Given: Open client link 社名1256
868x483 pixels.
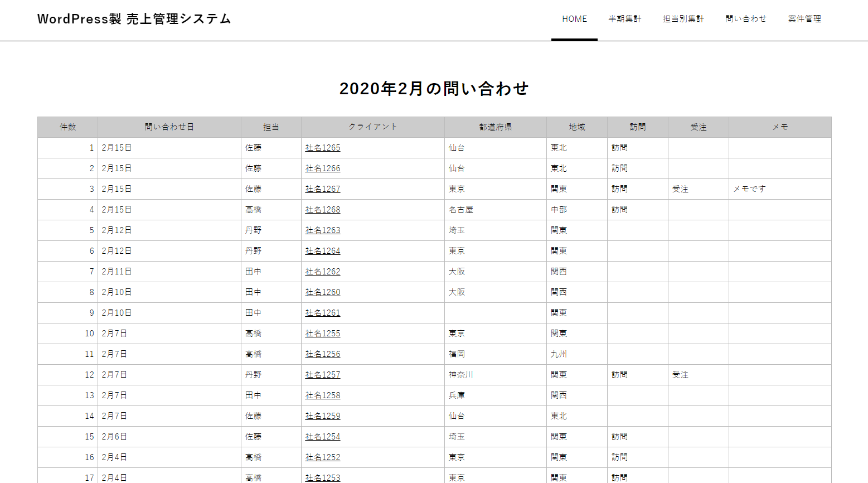Looking at the screenshot, I should [x=322, y=354].
